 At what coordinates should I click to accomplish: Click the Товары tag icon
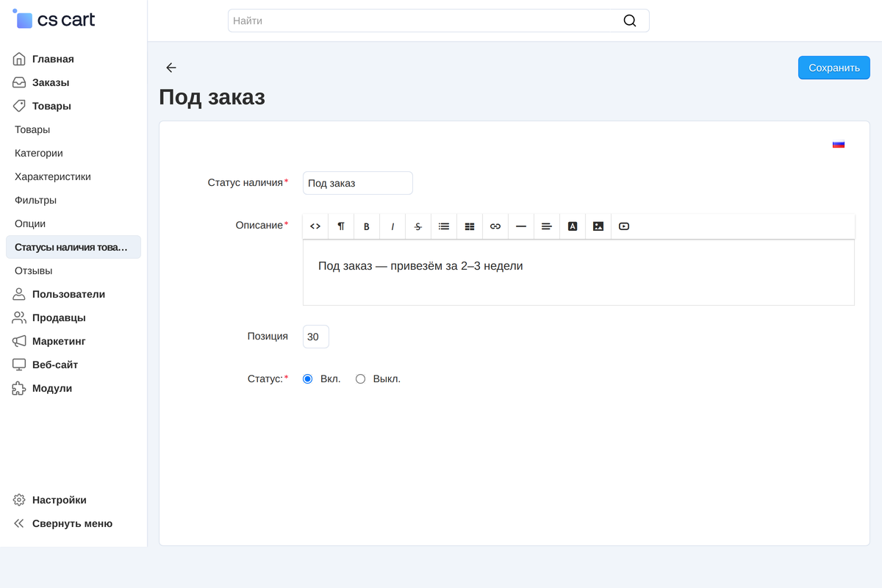(x=19, y=106)
